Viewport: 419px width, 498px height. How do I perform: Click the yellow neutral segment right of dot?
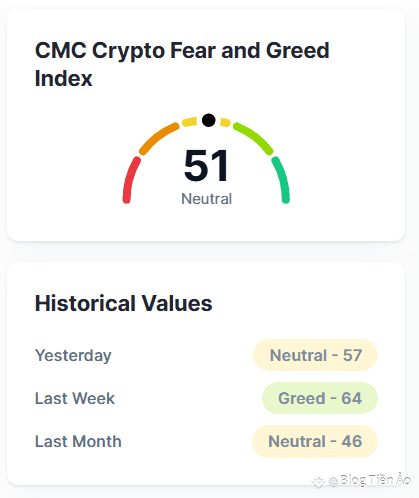pos(225,122)
